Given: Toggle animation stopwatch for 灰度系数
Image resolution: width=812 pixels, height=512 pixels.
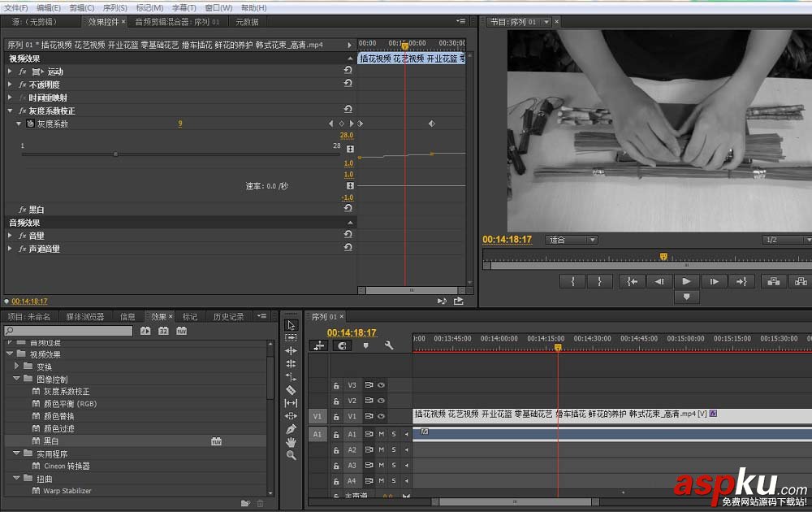Looking at the screenshot, I should (30, 124).
